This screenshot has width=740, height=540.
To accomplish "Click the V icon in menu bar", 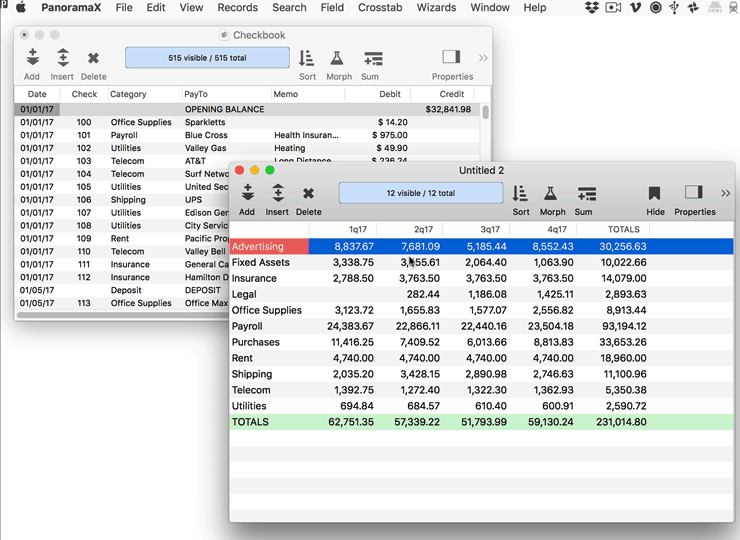I will pyautogui.click(x=635, y=8).
